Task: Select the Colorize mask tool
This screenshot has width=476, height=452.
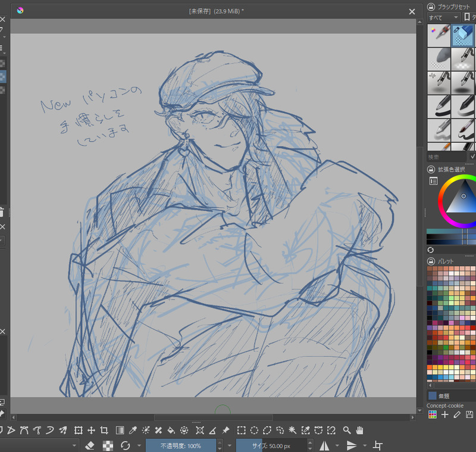Action: point(146,430)
